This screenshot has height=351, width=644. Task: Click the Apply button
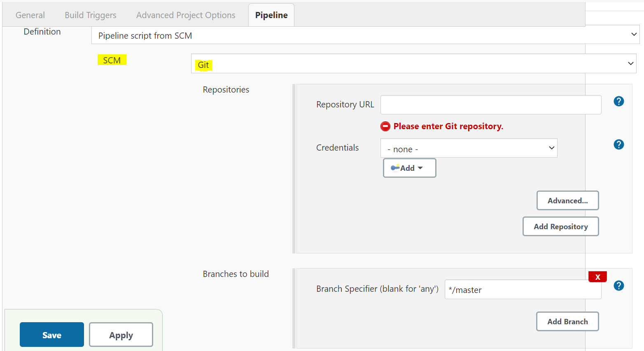121,335
